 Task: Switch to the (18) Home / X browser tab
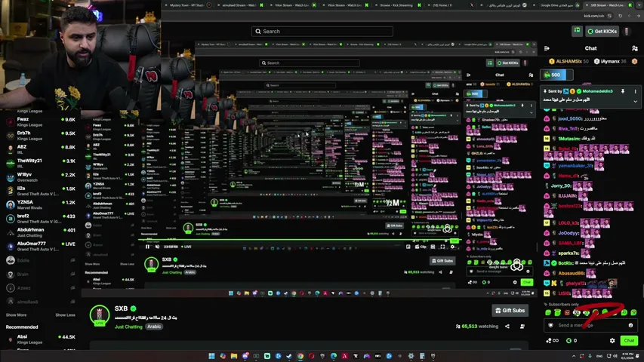coord(451,5)
